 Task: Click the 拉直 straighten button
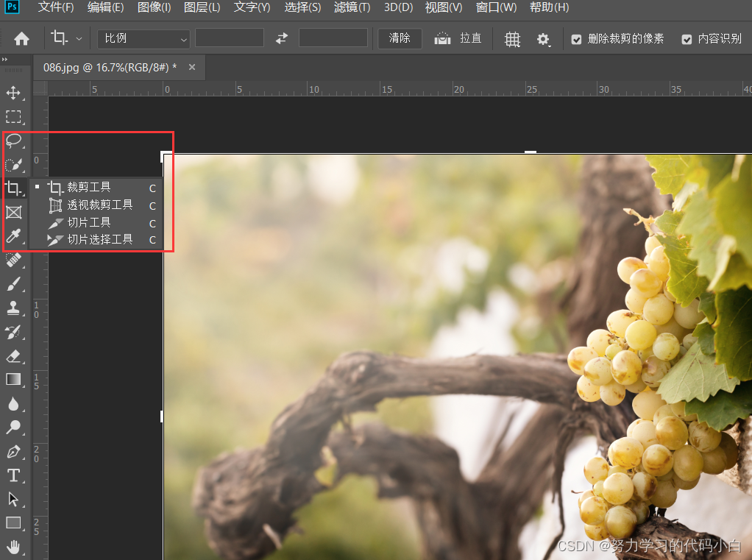coord(458,38)
